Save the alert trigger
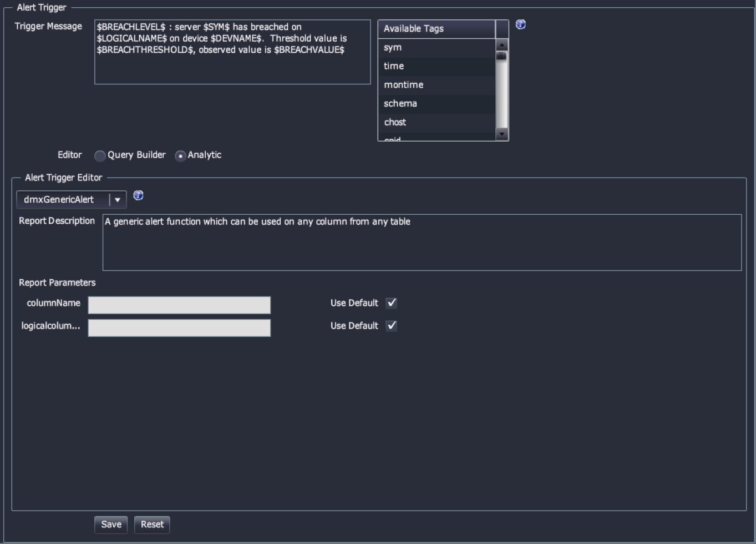The image size is (756, 544). [x=111, y=525]
